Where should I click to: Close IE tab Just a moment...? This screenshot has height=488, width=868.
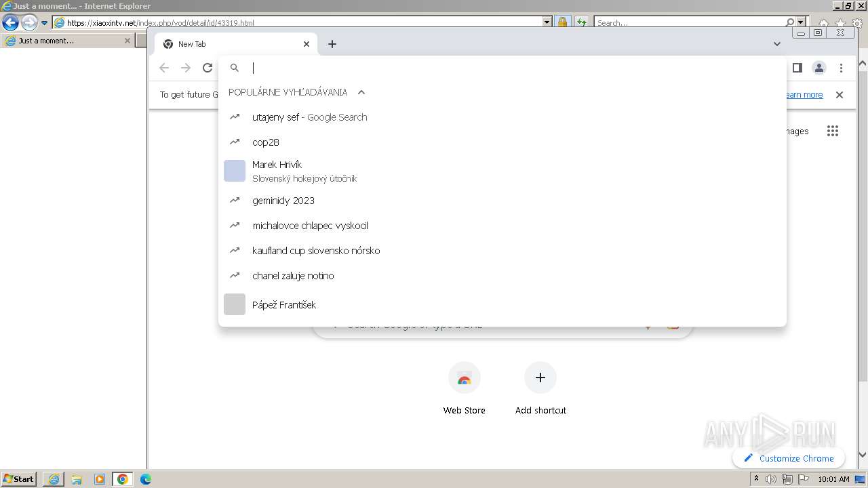point(127,41)
